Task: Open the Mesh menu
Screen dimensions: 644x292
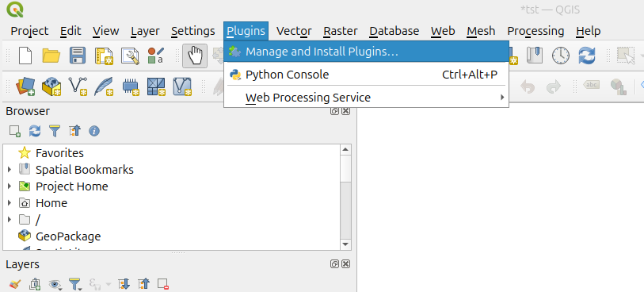Action: click(481, 31)
